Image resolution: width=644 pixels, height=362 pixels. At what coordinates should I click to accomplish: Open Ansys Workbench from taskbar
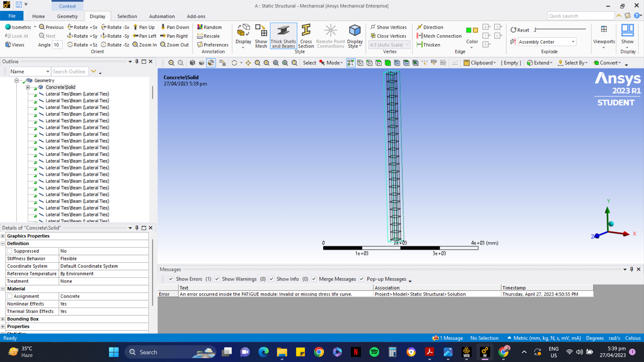coord(466,352)
